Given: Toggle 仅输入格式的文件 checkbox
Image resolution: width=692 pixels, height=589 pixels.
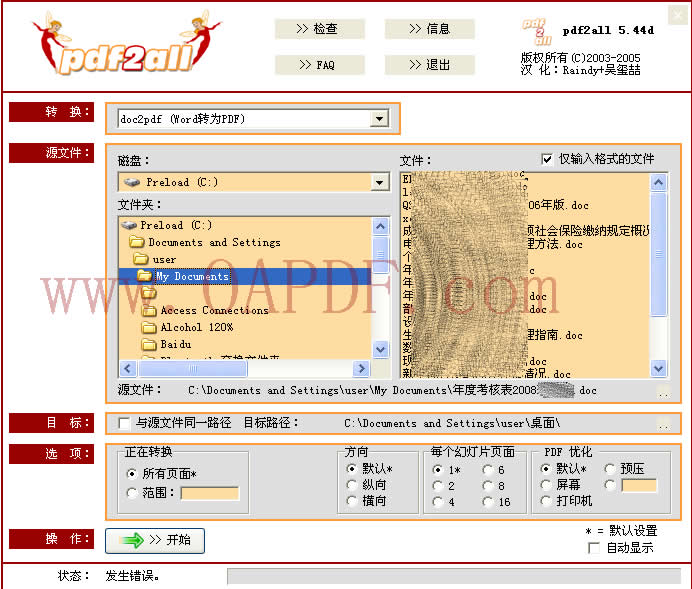Looking at the screenshot, I should pyautogui.click(x=547, y=159).
